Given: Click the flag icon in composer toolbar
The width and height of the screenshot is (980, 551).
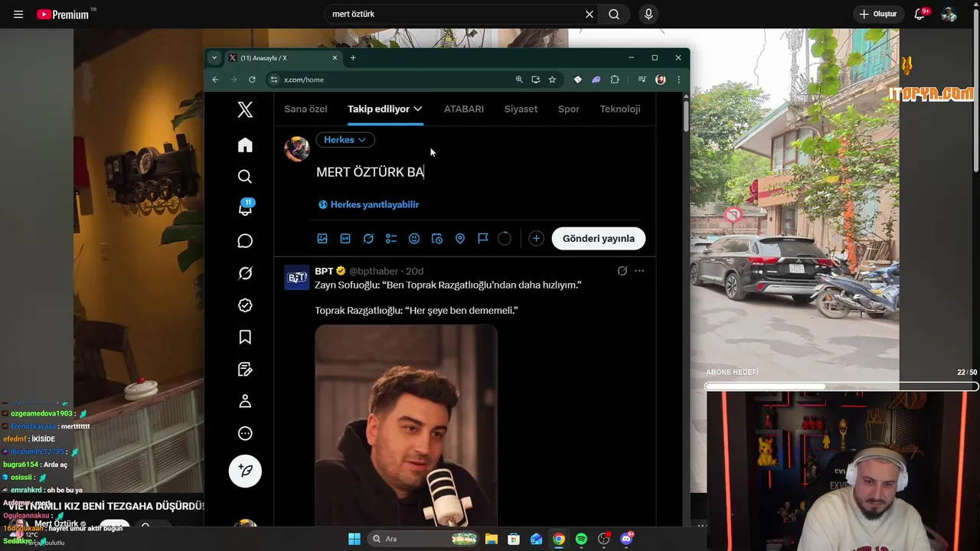Looking at the screenshot, I should 483,239.
